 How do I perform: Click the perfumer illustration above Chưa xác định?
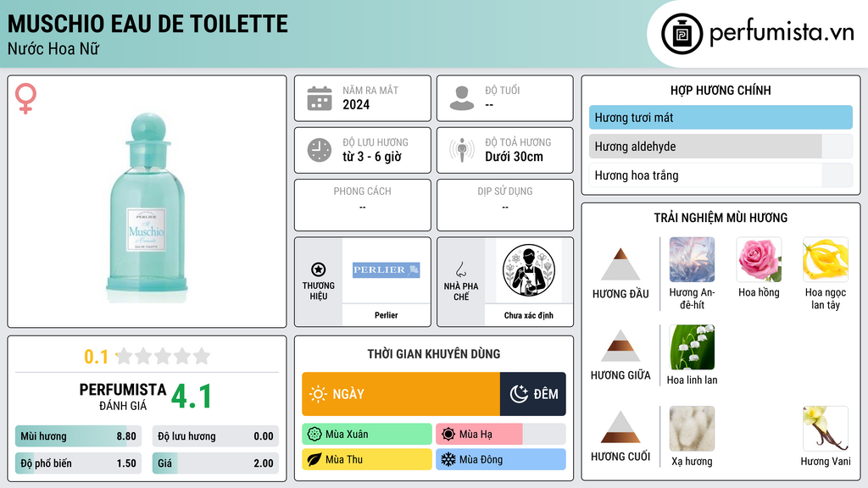click(x=529, y=270)
